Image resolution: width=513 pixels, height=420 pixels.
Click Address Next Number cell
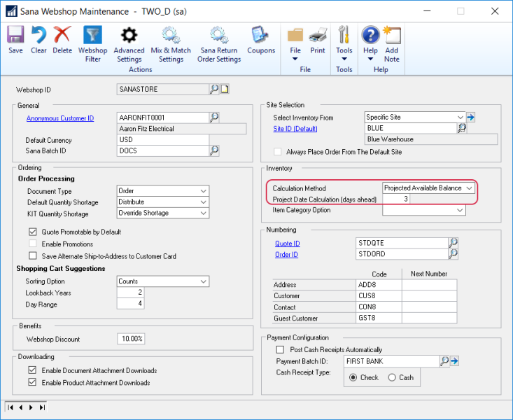tap(429, 285)
